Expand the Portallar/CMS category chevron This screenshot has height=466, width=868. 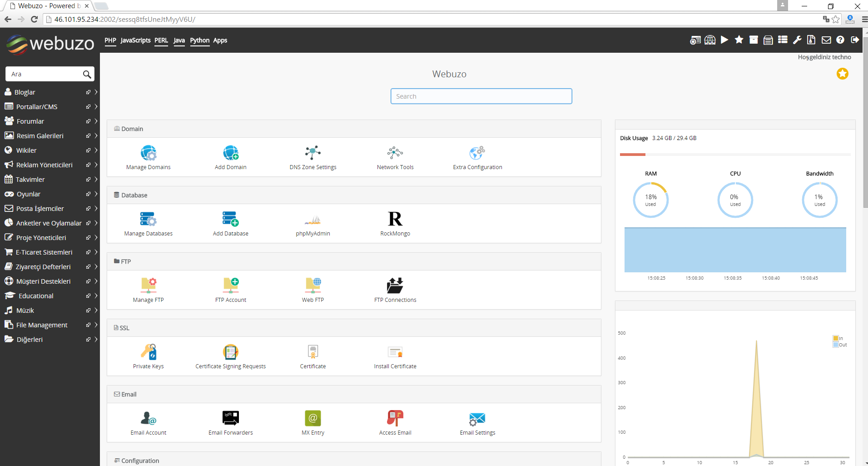96,106
